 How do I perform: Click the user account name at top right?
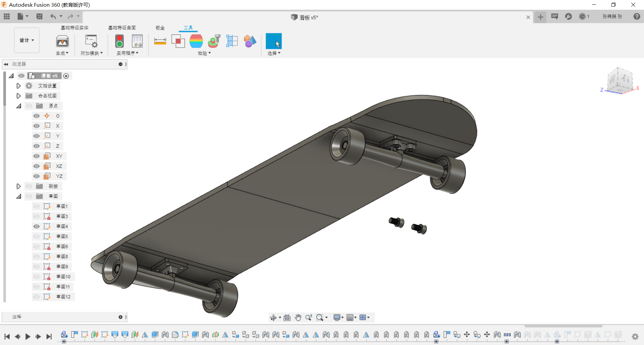coord(612,16)
